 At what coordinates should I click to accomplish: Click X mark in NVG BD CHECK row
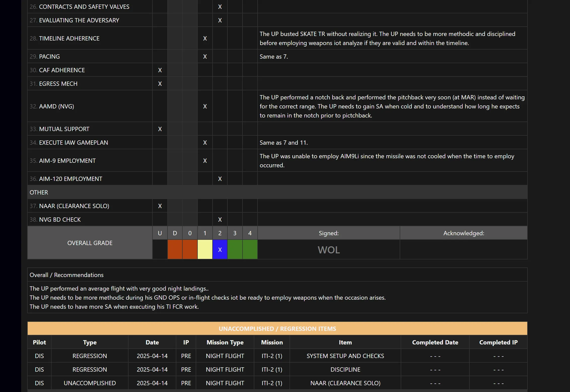pos(220,220)
